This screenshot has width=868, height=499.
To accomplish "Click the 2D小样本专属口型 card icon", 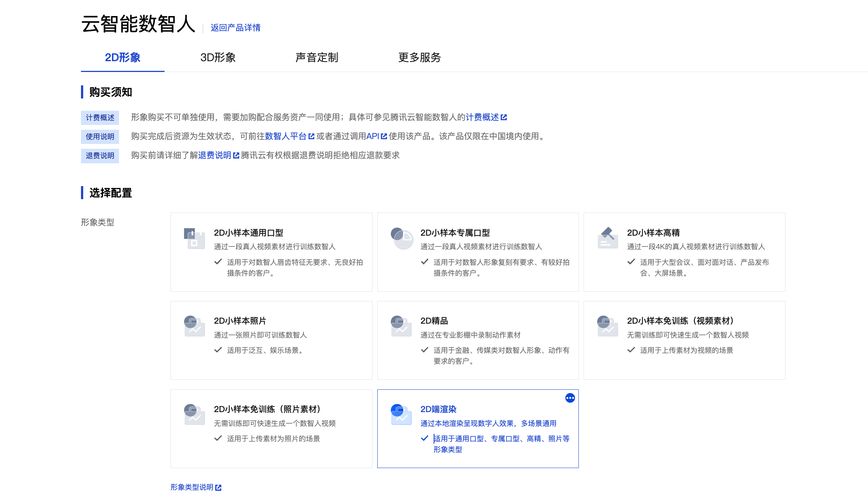I will [401, 238].
